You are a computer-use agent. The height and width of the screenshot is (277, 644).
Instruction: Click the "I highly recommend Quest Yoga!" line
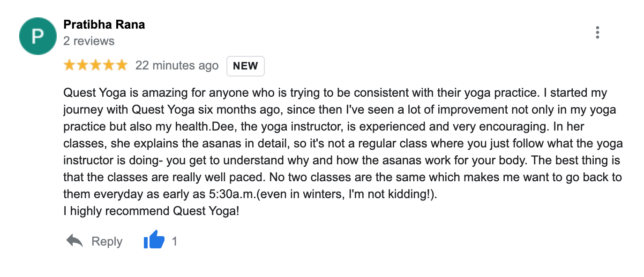point(151,211)
